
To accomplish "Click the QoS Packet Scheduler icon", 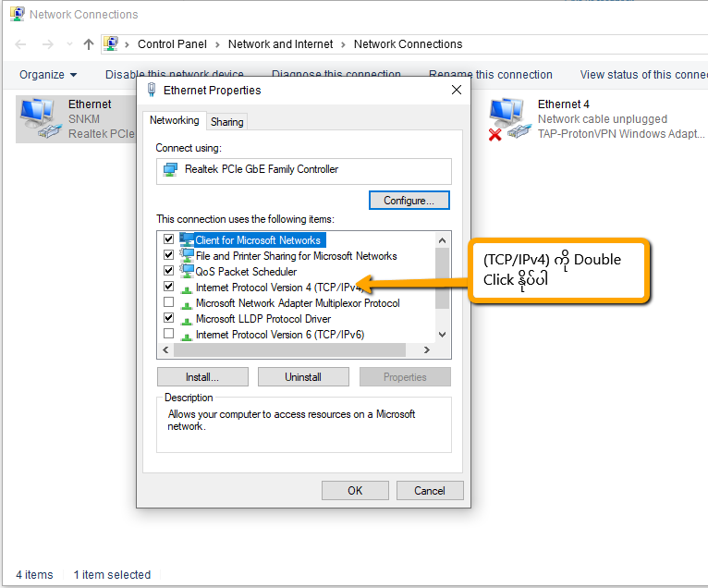I will pos(187,271).
